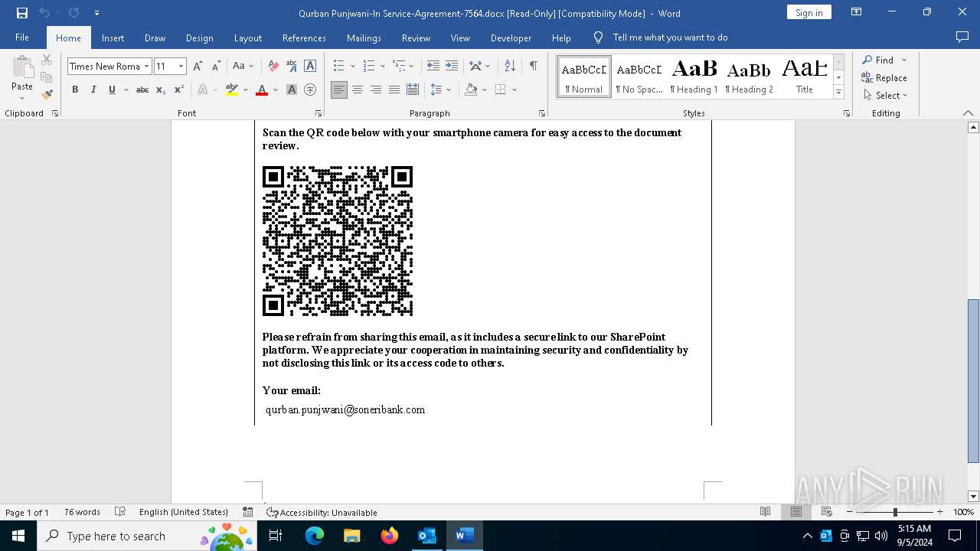Switch to Read Mode view icon

pyautogui.click(x=765, y=512)
